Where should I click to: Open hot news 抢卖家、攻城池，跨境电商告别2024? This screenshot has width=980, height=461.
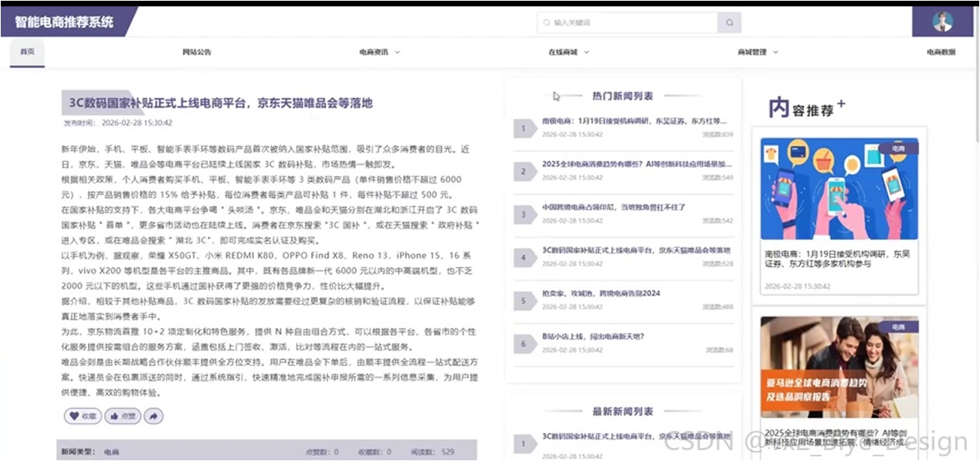pyautogui.click(x=601, y=293)
